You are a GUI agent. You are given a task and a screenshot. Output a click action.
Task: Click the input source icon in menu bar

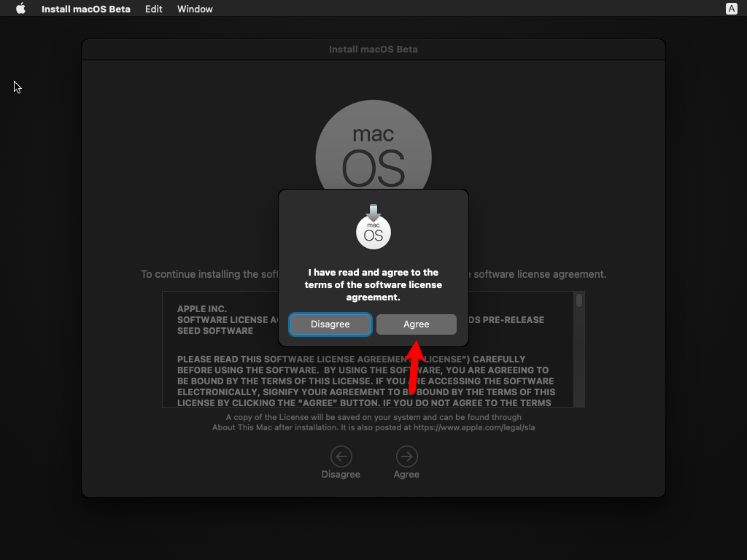[x=731, y=9]
